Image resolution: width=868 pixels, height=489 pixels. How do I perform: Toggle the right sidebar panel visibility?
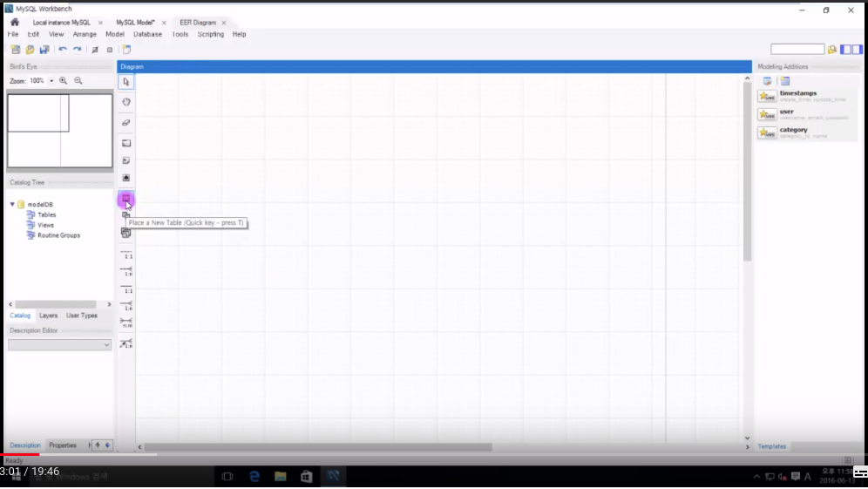pos(858,50)
